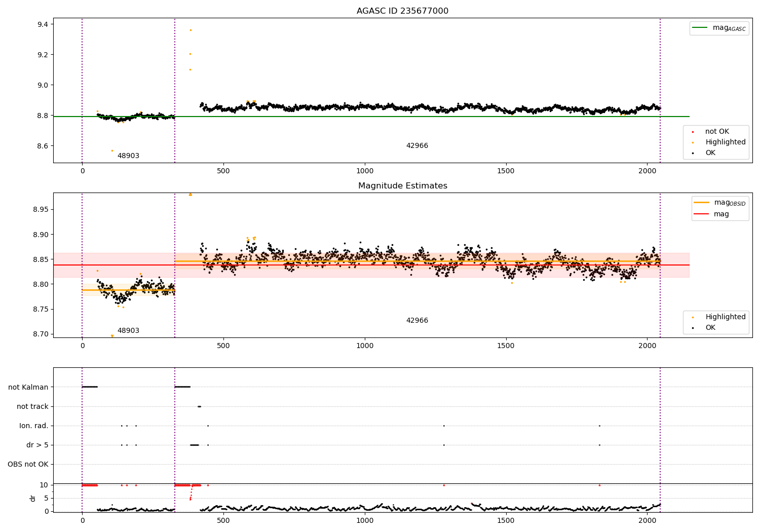
Task: Click the 8.70 y-axis tick in middle plot
Action: pyautogui.click(x=41, y=334)
